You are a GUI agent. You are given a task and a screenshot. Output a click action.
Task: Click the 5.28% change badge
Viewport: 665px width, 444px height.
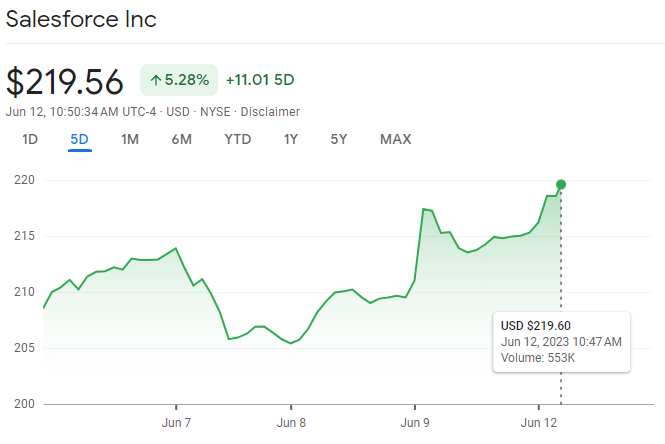tap(179, 80)
